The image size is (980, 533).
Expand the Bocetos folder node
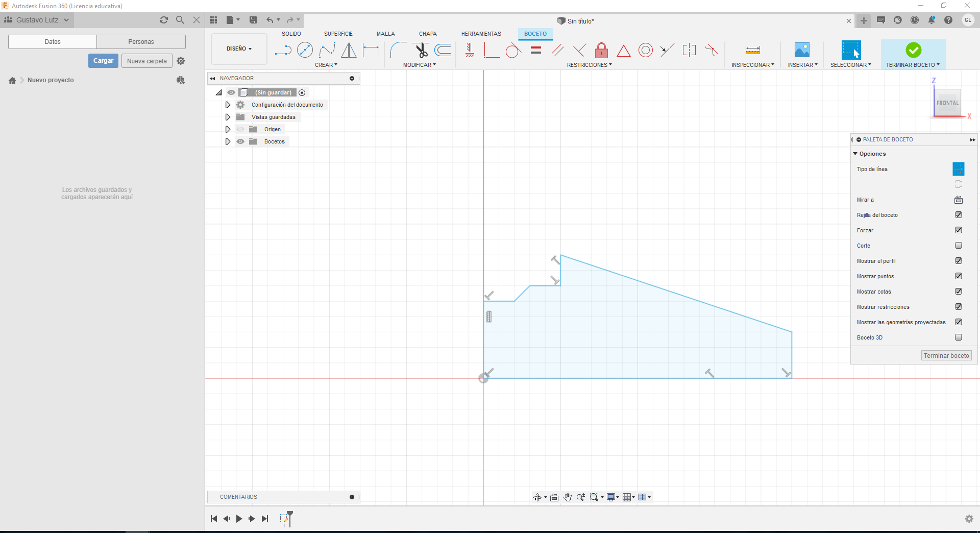[228, 141]
